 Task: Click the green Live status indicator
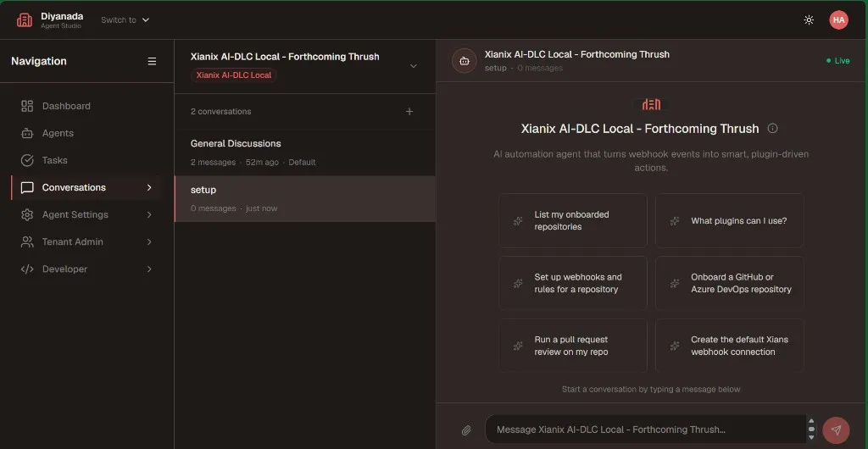[x=838, y=61]
